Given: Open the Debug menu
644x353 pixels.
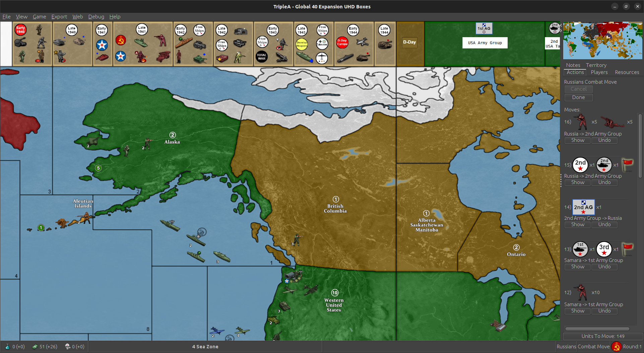Looking at the screenshot, I should tap(96, 17).
